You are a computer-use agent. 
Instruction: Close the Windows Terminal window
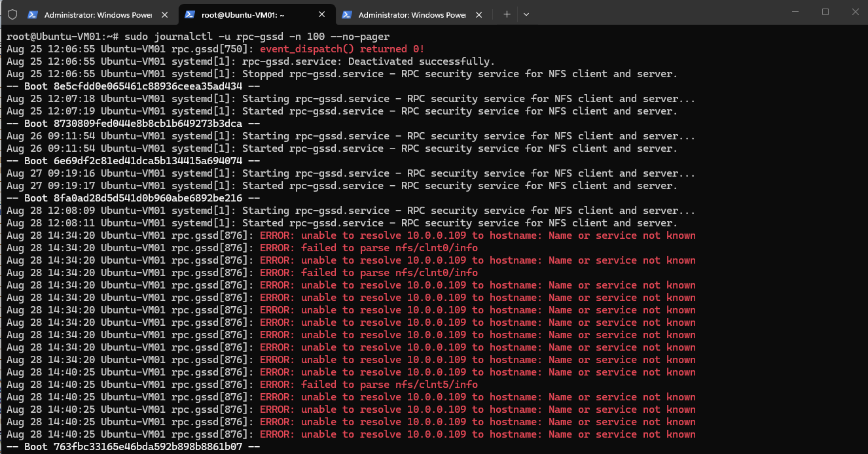coord(854,12)
